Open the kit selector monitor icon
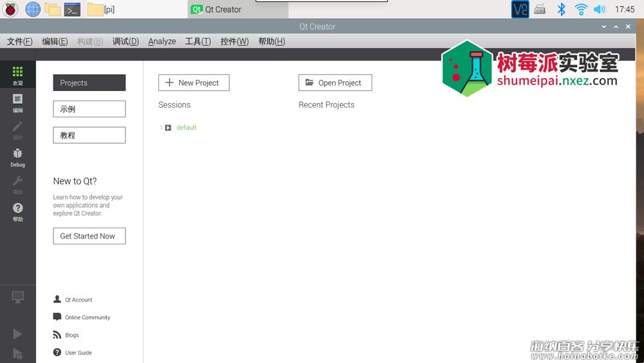Image resolution: width=644 pixels, height=363 pixels. [17, 297]
